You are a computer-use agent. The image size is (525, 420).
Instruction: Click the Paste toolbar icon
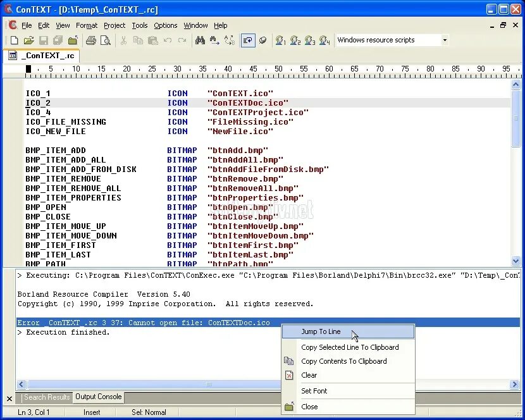click(152, 40)
